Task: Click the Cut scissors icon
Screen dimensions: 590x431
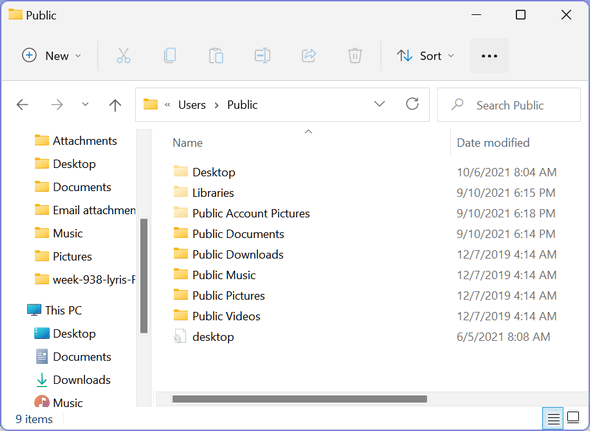Action: [x=123, y=56]
